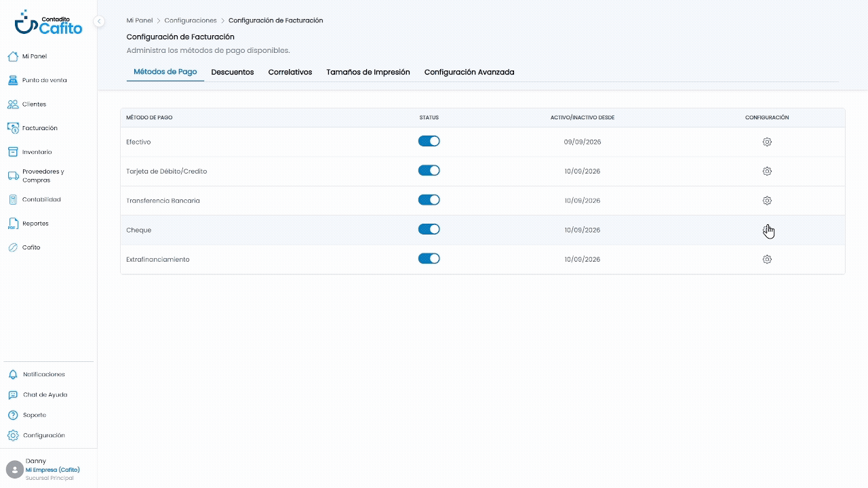
Task: Open the Reportes PDF icon
Action: click(x=12, y=224)
